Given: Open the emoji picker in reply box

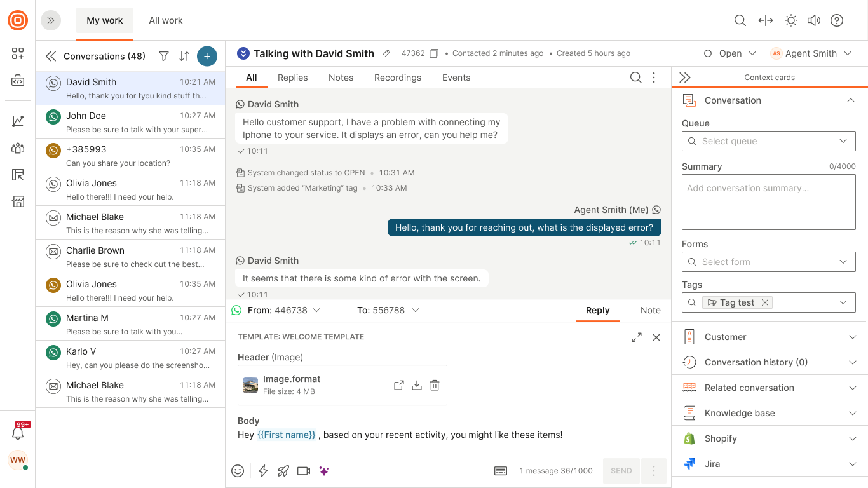Looking at the screenshot, I should tap(238, 471).
